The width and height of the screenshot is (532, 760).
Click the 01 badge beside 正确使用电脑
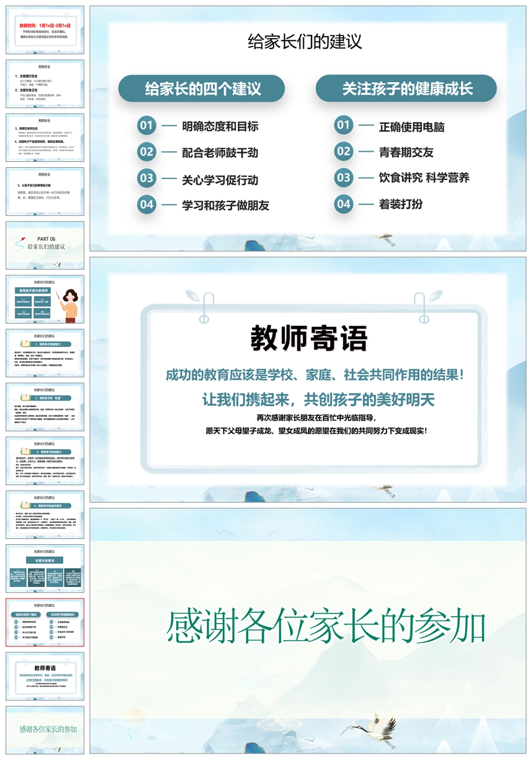(343, 125)
